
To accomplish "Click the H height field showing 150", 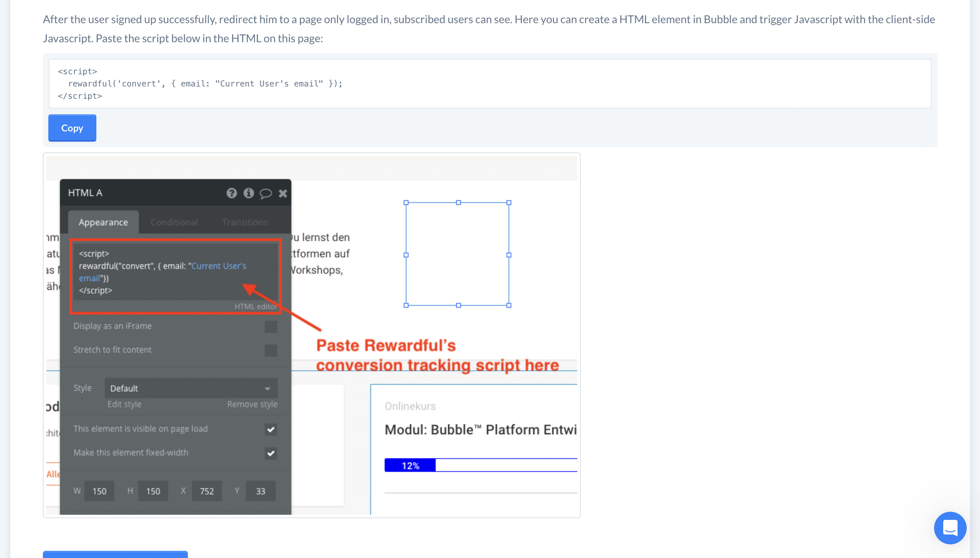I will (x=153, y=491).
